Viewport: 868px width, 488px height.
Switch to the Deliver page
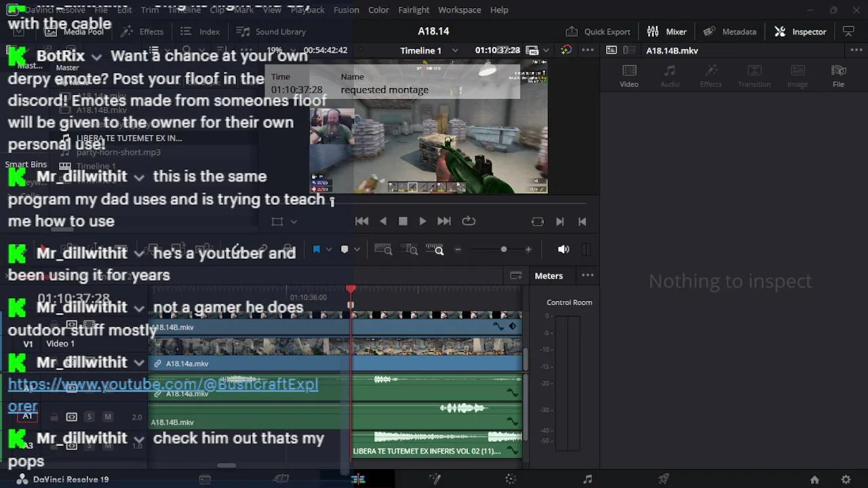664,479
